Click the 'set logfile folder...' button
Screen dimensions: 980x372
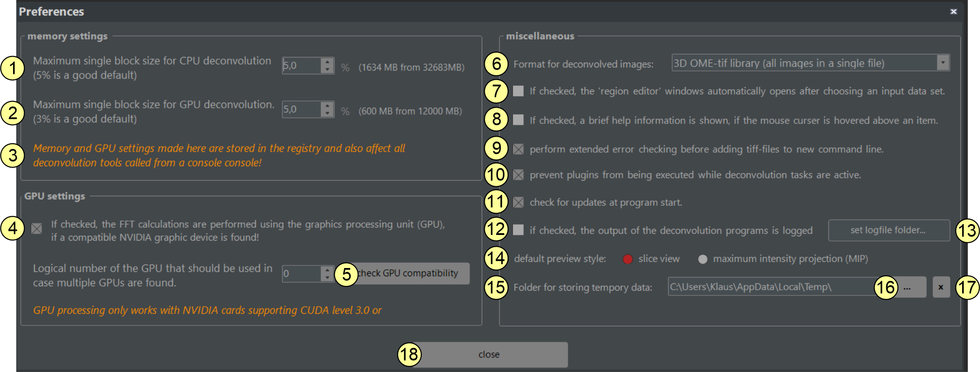889,230
